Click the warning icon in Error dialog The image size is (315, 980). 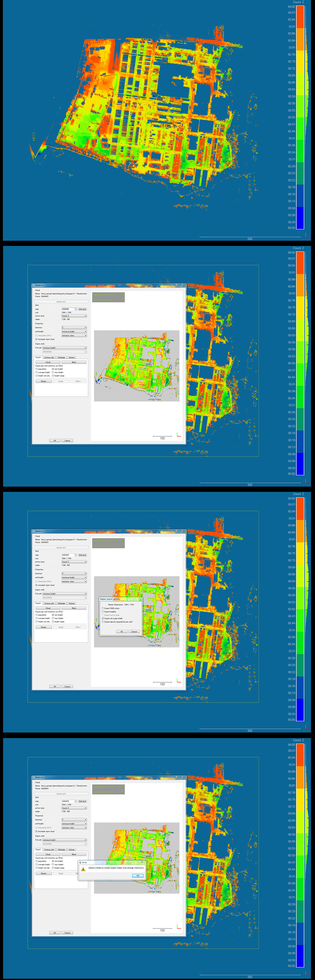[x=83, y=869]
